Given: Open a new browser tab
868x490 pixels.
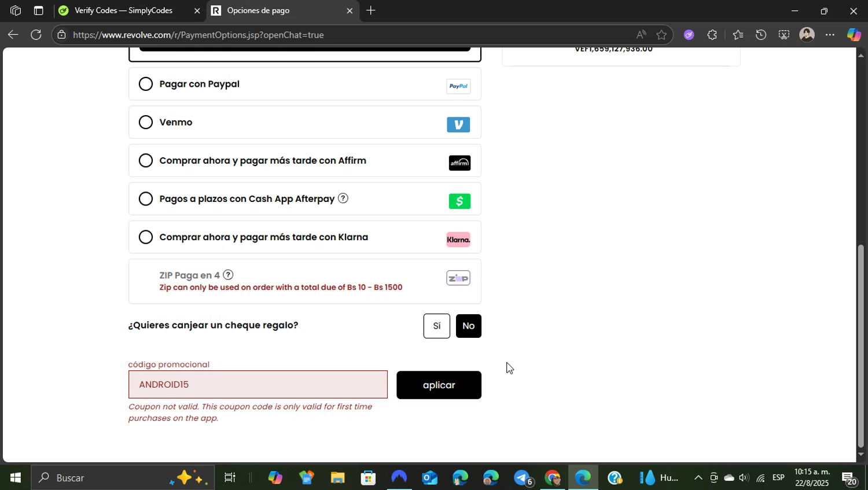Looking at the screenshot, I should (x=371, y=10).
